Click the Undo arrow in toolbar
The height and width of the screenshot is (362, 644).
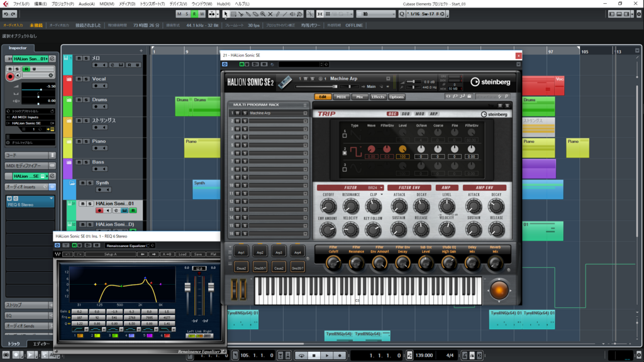click(x=6, y=14)
